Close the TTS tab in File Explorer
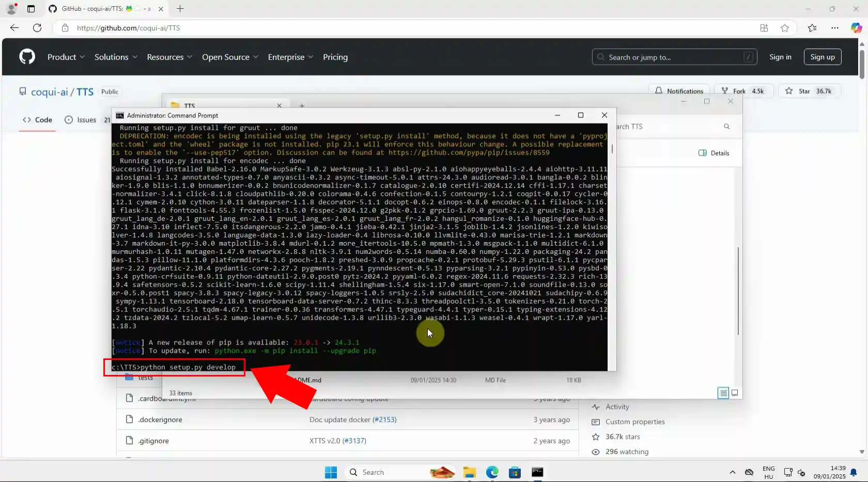The image size is (868, 482). coord(280,106)
